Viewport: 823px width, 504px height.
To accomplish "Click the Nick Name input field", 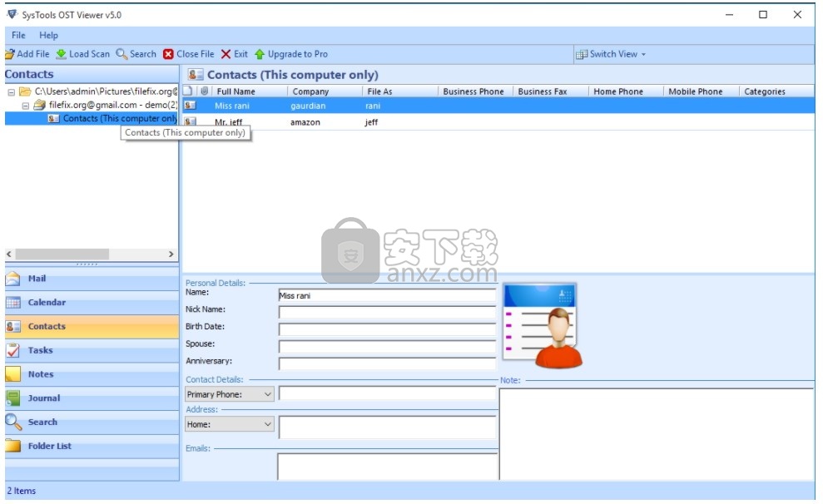I will (x=387, y=313).
